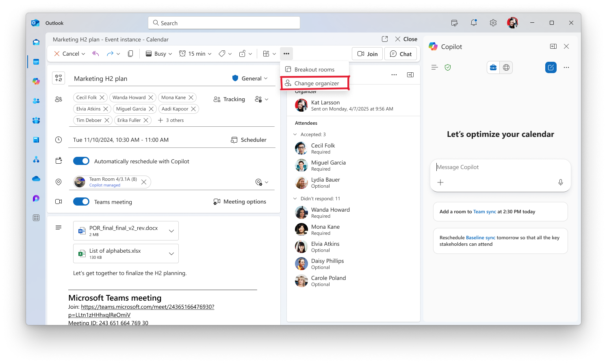Image resolution: width=607 pixels, height=364 pixels.
Task: Click the reply-all arrow in toolbar
Action: [95, 54]
